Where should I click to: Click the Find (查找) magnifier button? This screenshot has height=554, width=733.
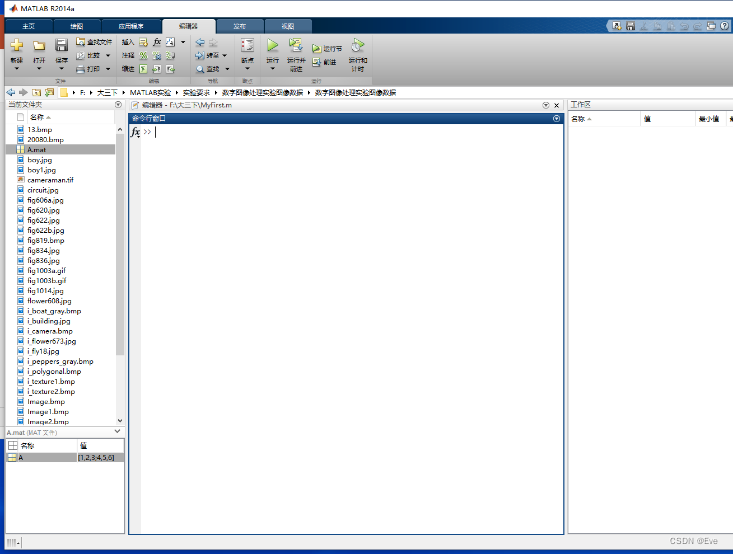tap(208, 69)
